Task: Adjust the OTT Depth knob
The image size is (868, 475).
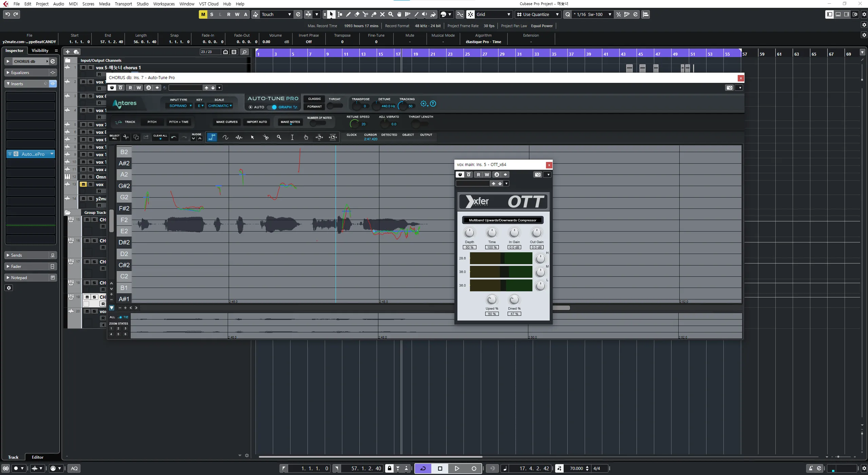Action: pos(470,233)
